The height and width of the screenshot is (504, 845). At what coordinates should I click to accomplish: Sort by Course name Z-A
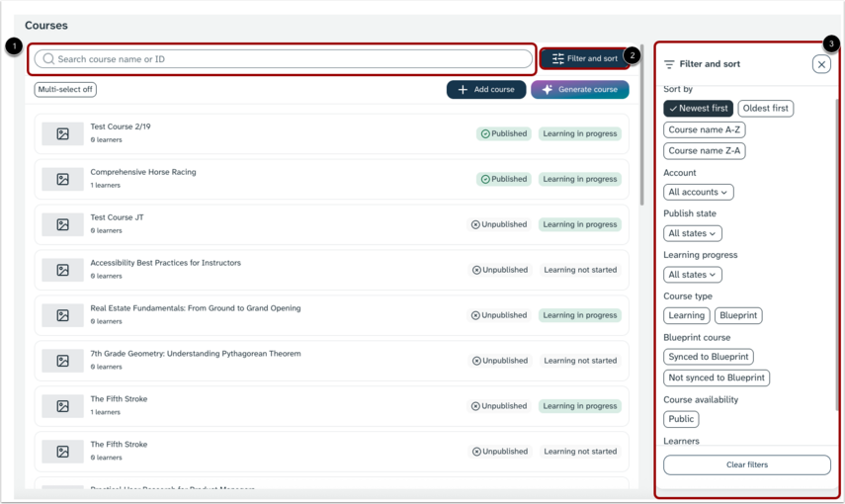[705, 151]
